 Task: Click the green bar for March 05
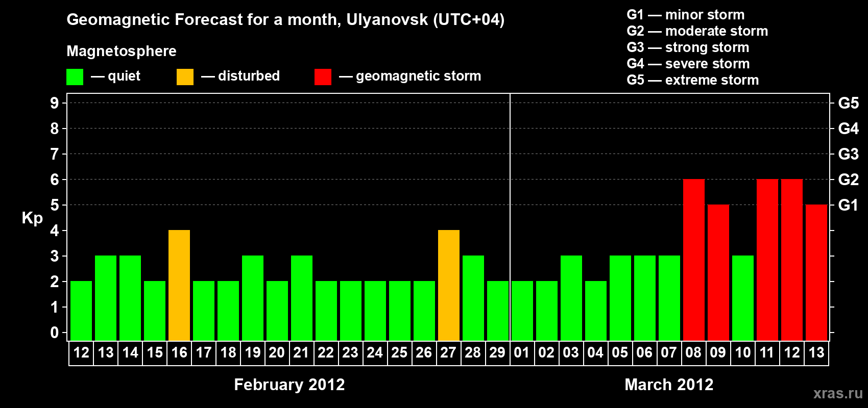tap(620, 298)
